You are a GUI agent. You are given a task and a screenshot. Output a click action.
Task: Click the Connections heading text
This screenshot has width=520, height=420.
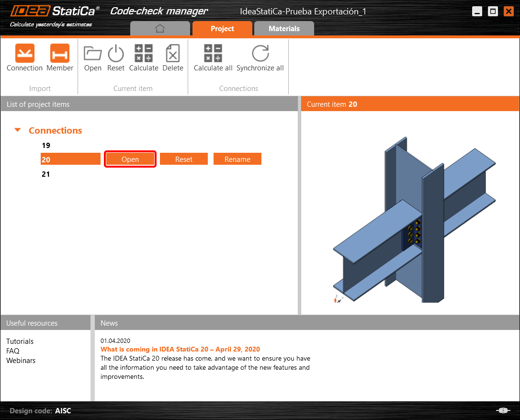pos(56,130)
